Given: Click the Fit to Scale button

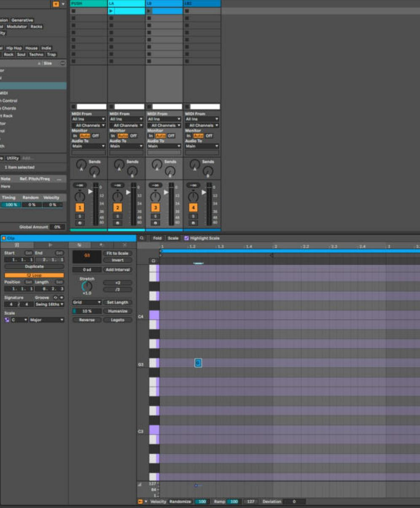Looking at the screenshot, I should [x=118, y=253].
